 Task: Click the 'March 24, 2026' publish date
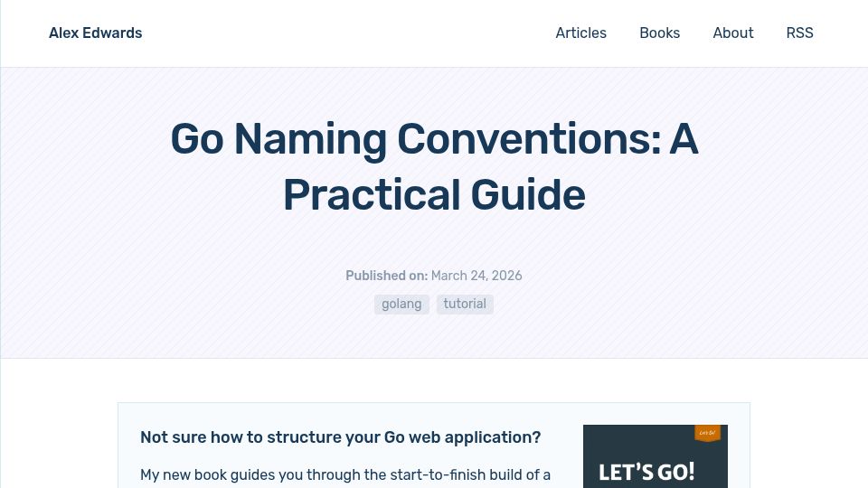coord(476,276)
